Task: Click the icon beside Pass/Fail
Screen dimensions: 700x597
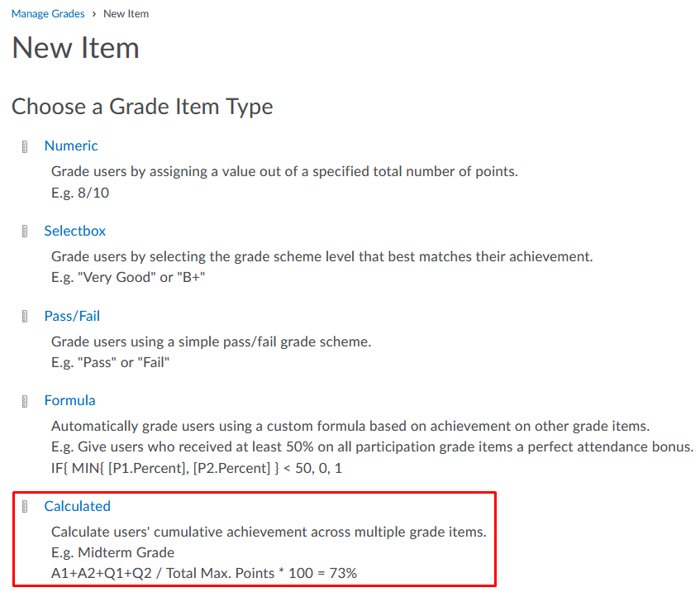Action: [x=26, y=317]
